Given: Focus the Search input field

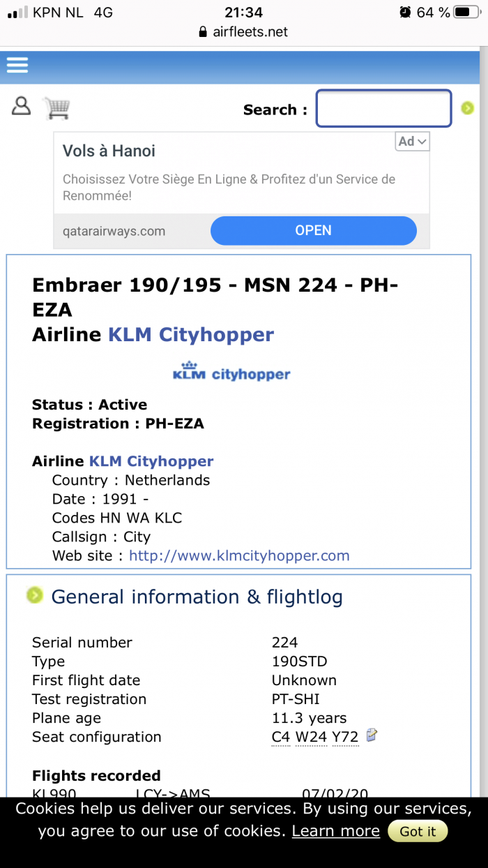Looking at the screenshot, I should (384, 109).
